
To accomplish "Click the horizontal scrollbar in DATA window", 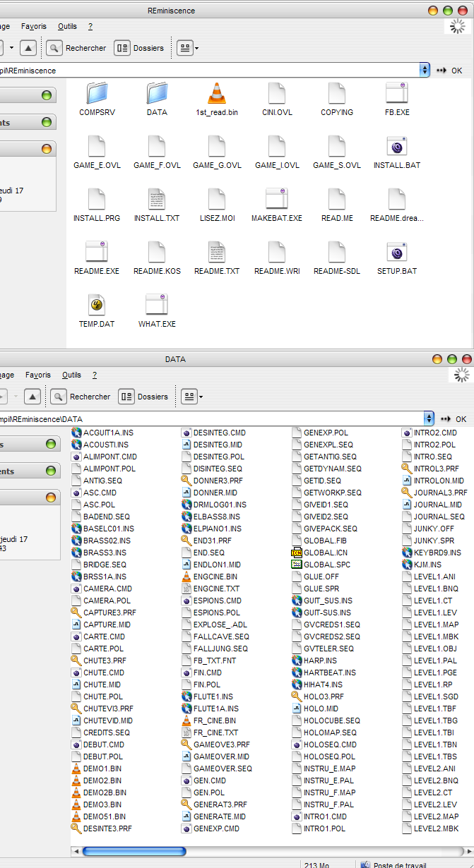I will pos(134,851).
